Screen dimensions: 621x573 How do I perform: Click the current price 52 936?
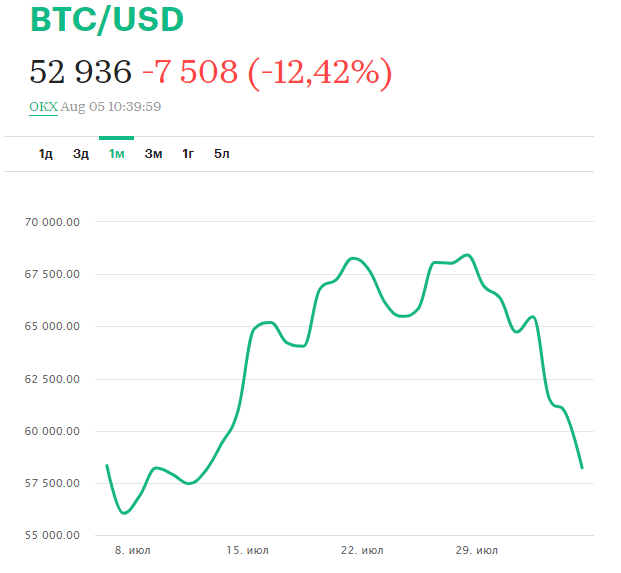(x=81, y=71)
